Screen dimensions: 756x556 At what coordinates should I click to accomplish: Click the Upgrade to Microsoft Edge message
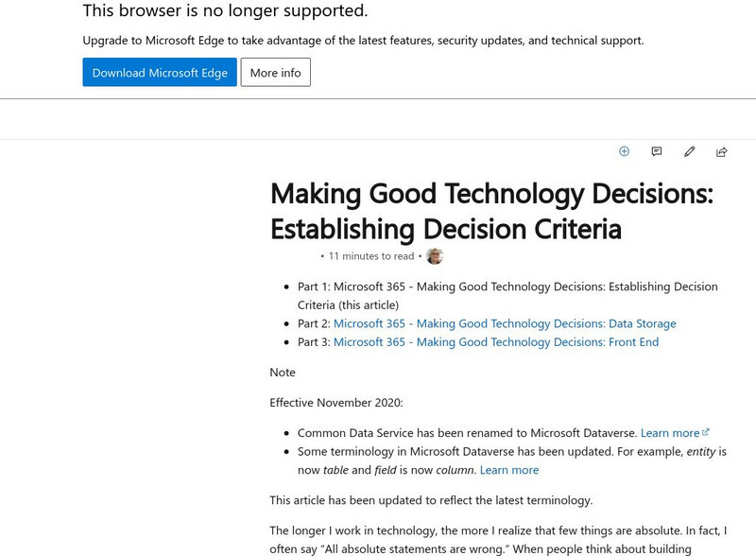point(363,41)
